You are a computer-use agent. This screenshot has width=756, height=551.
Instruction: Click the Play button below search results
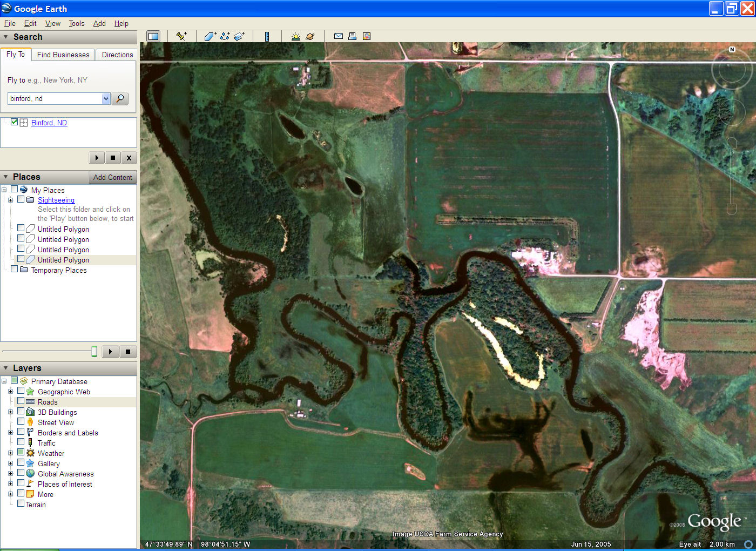pyautogui.click(x=97, y=158)
